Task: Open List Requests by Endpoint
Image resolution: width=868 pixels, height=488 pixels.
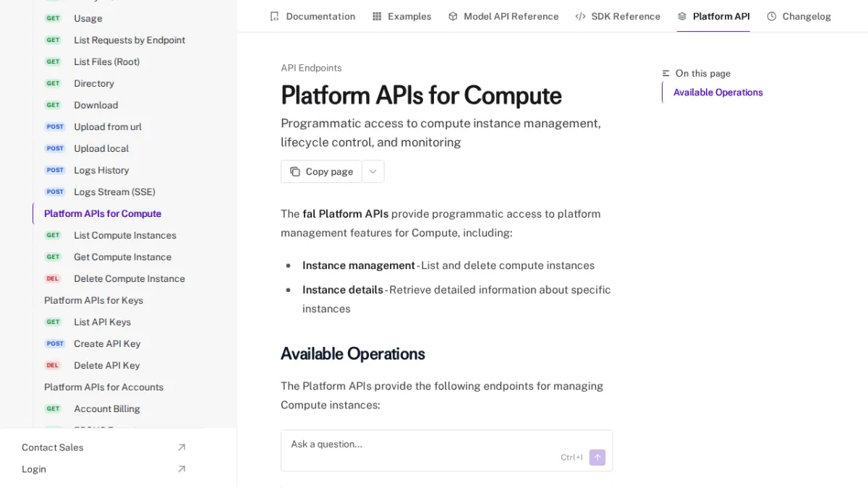Action: pyautogui.click(x=129, y=40)
